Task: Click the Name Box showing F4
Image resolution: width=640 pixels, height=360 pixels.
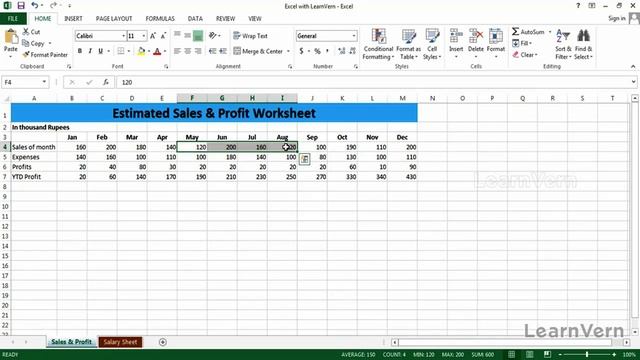Action: [x=25, y=82]
